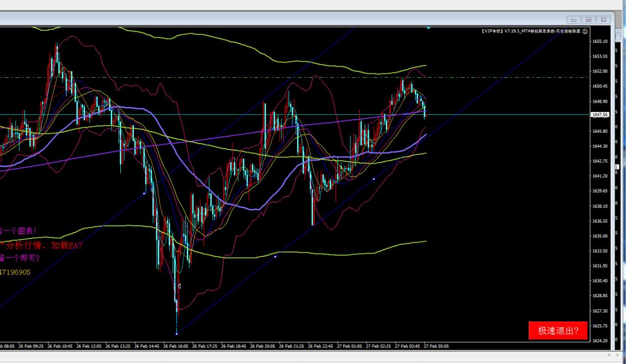Click price axis label 1636.55
The height and width of the screenshot is (364, 626).
tap(600, 221)
